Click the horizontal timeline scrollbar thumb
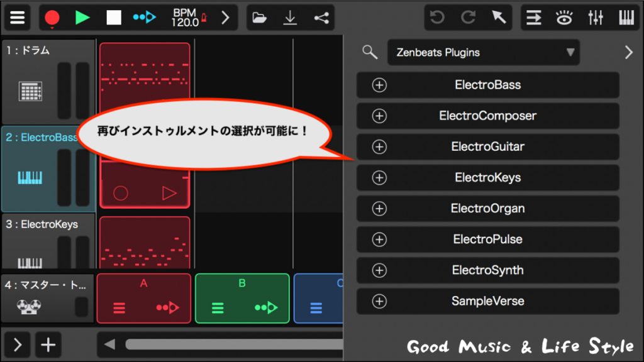644x362 pixels. [x=234, y=344]
